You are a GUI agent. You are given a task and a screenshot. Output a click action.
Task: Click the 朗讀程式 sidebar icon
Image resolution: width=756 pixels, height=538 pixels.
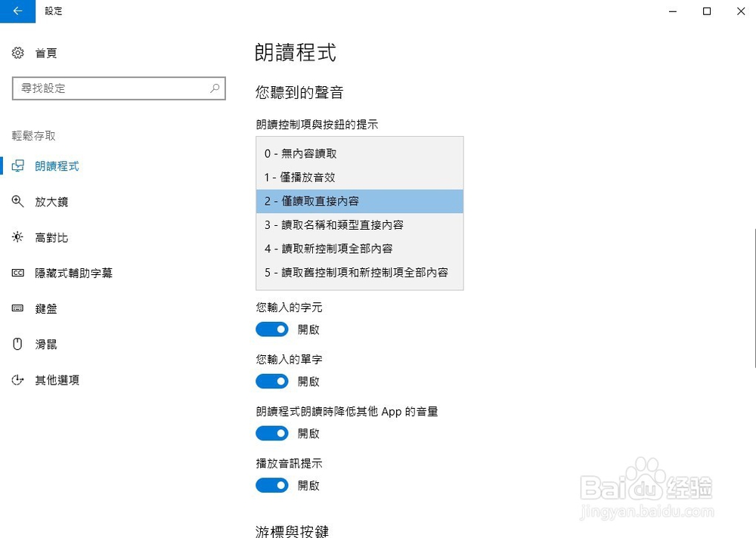18,165
